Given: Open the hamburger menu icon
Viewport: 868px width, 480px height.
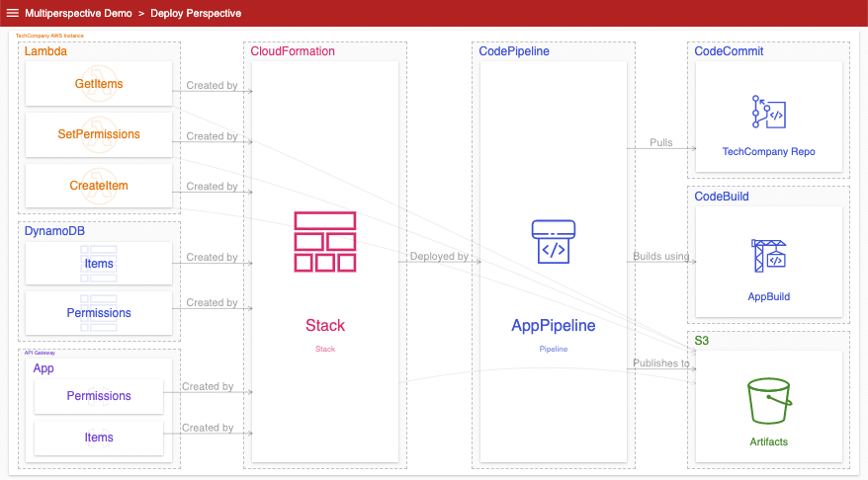Looking at the screenshot, I should [x=12, y=13].
